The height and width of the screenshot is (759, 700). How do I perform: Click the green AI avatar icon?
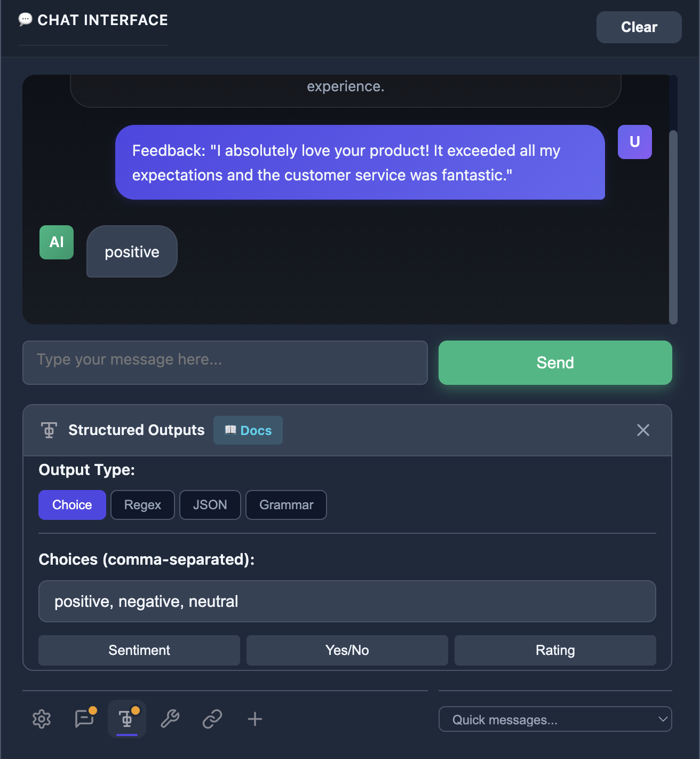57,242
